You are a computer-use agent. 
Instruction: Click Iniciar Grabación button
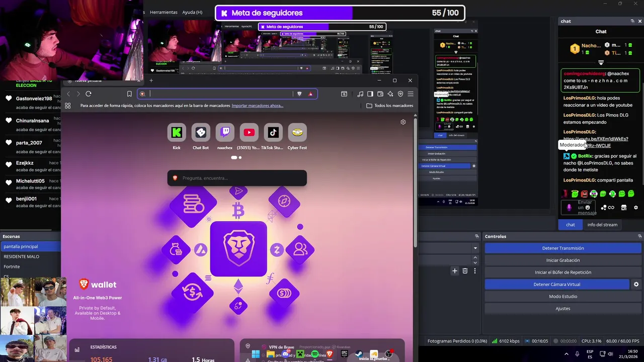click(x=562, y=260)
